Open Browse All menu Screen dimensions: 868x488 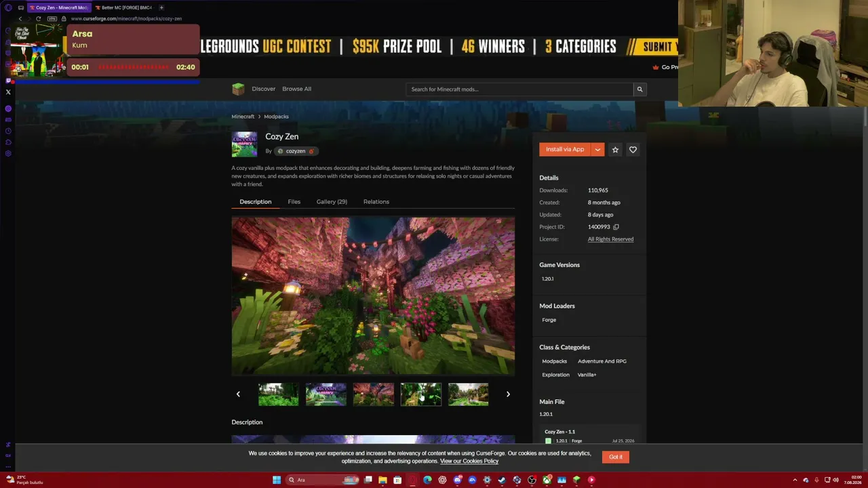click(x=296, y=89)
